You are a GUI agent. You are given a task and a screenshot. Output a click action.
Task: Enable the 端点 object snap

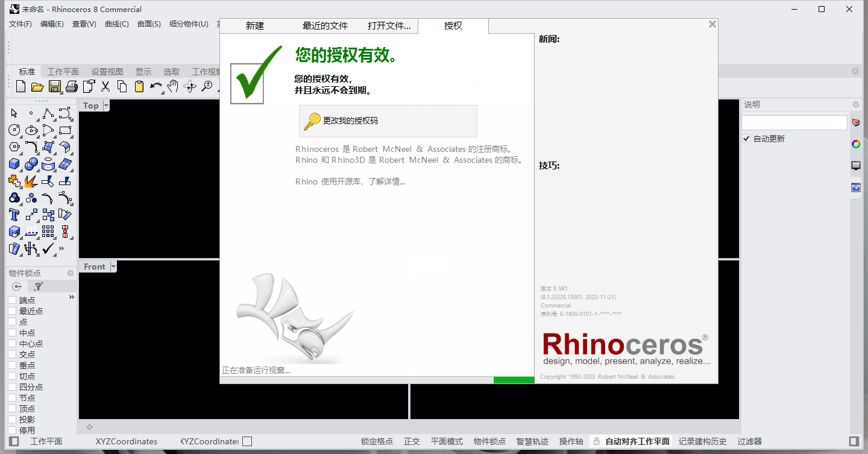[x=12, y=300]
